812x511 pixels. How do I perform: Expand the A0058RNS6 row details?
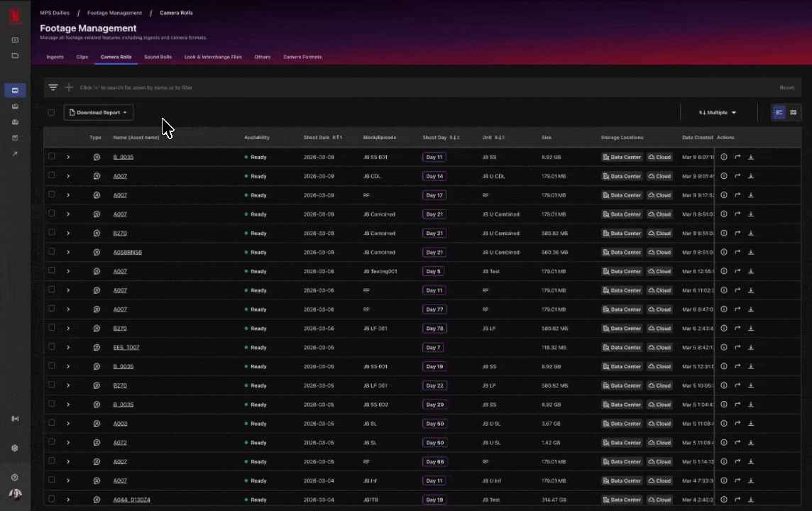click(x=68, y=252)
